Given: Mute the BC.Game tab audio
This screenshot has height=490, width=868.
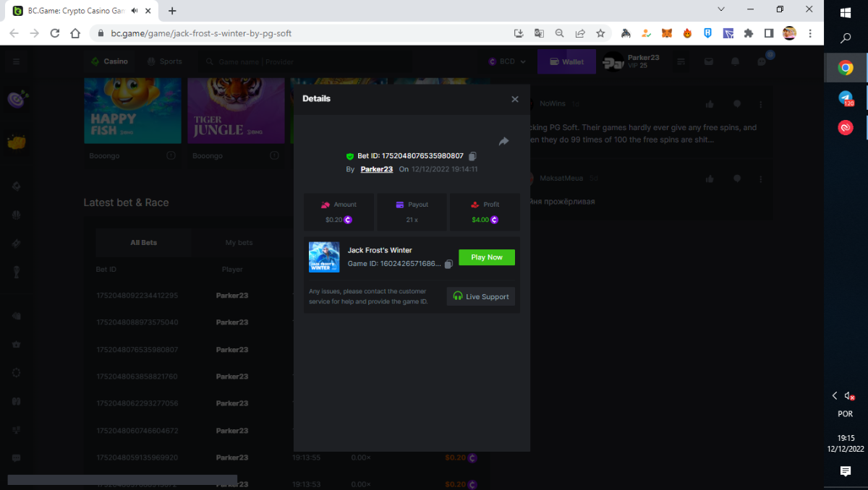Looking at the screenshot, I should (x=134, y=11).
